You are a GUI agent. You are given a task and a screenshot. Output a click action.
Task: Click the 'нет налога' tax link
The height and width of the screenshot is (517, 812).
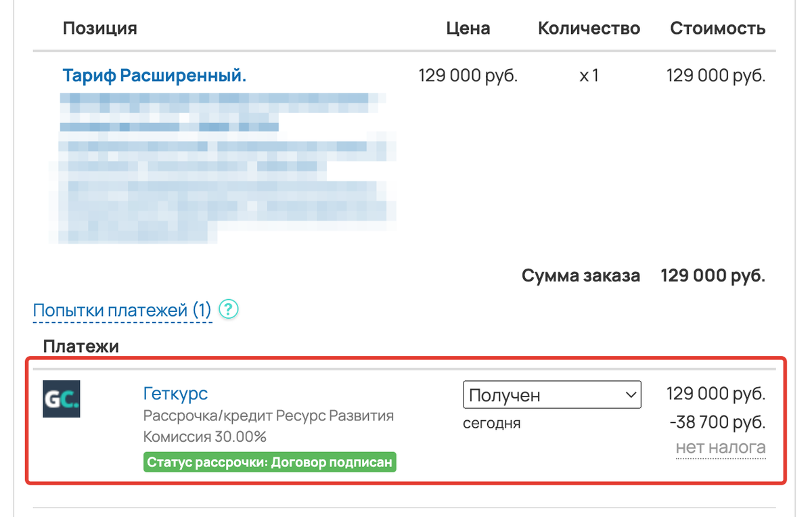[721, 447]
